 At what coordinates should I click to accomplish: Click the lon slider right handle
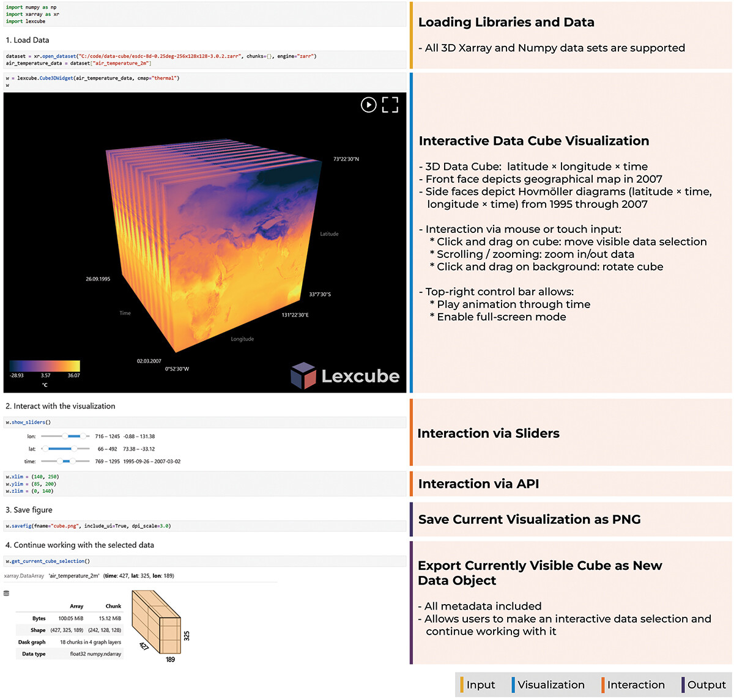[83, 437]
